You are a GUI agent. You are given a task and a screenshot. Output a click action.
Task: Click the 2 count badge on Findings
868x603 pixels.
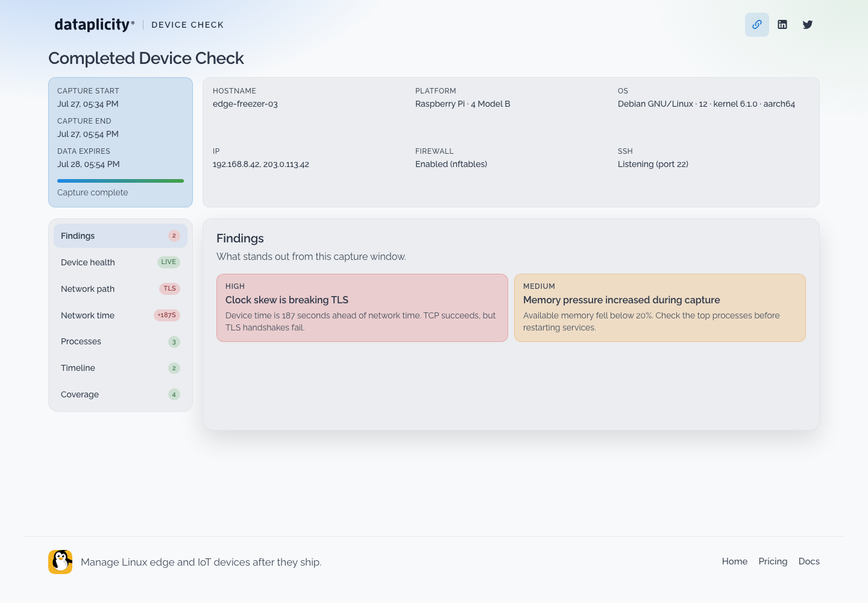coord(174,236)
